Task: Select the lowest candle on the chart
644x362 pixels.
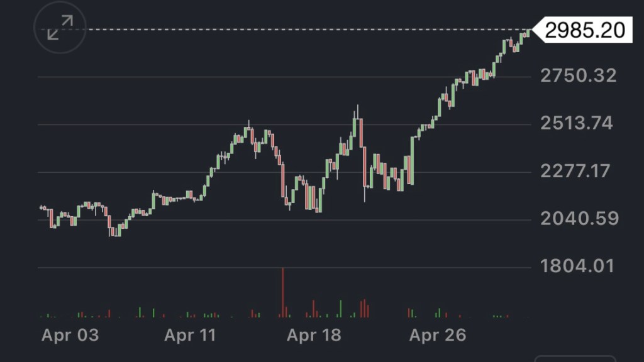Action: click(114, 232)
